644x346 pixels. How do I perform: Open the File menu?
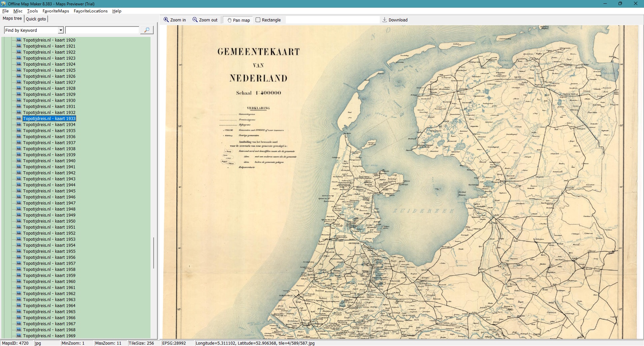(x=5, y=11)
